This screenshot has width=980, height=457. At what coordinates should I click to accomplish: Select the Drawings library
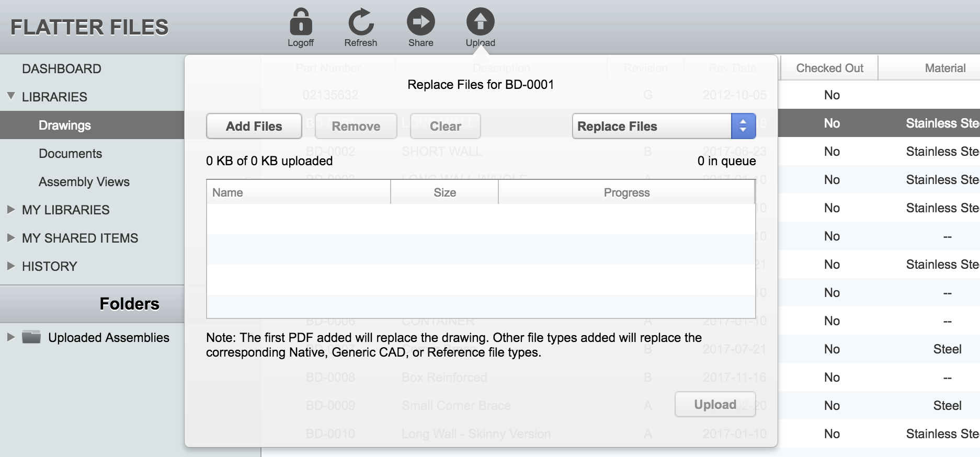pos(65,125)
